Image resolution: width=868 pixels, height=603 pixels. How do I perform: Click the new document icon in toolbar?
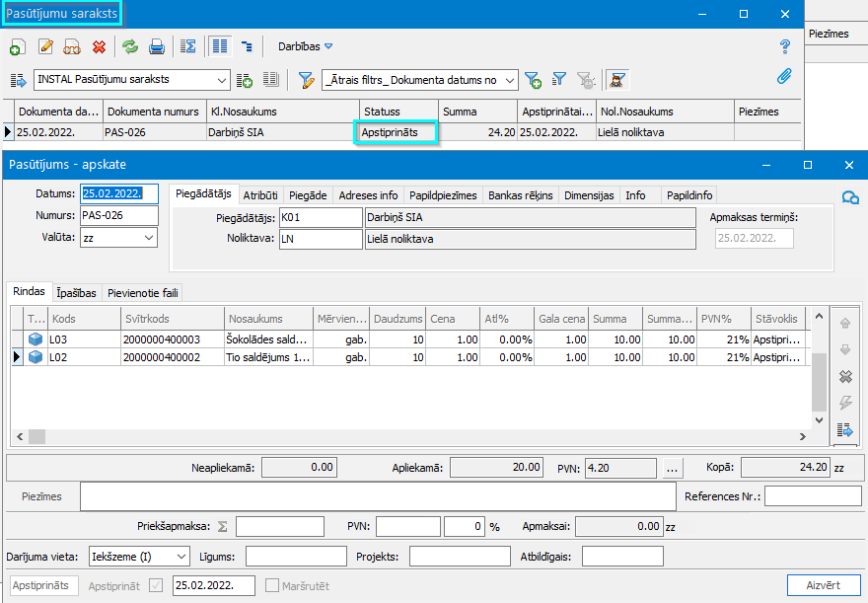18,46
